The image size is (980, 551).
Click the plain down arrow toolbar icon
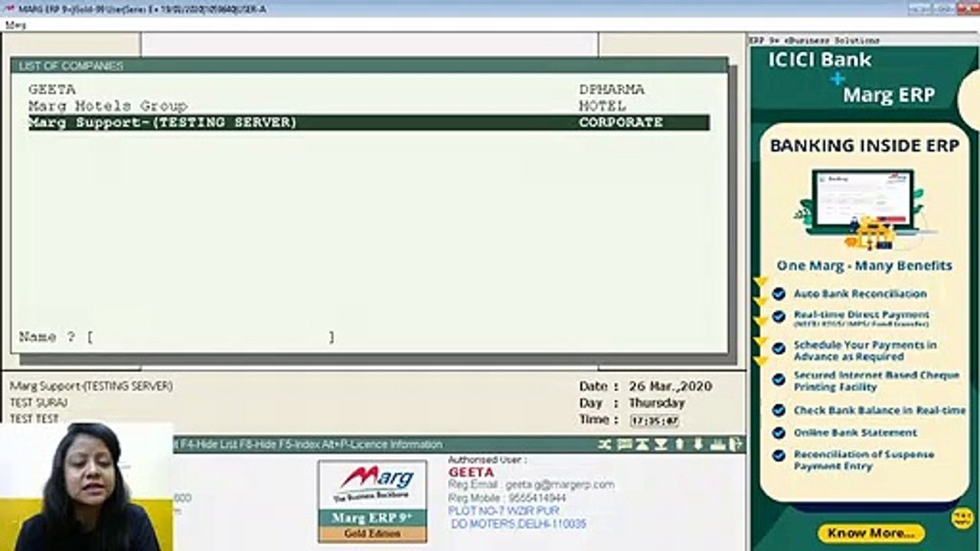698,445
